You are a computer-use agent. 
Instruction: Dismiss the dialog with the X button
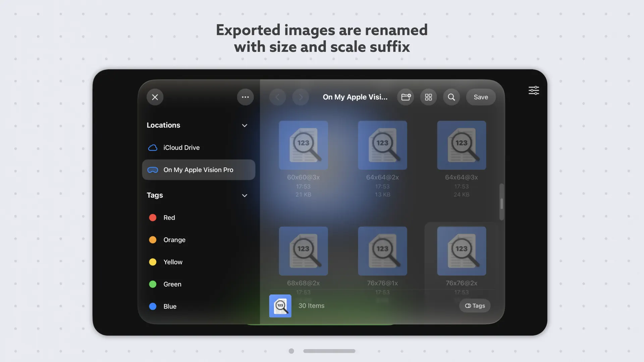click(155, 97)
